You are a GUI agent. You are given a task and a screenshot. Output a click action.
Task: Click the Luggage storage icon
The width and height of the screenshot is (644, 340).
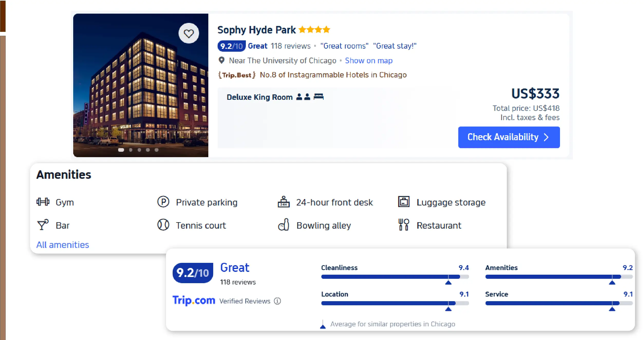point(404,202)
